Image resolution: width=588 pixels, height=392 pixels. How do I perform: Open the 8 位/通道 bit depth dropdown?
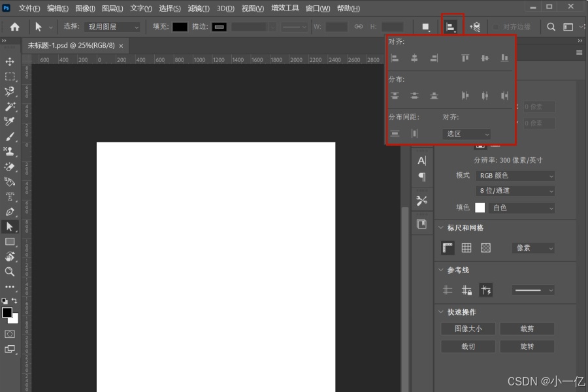pos(515,191)
